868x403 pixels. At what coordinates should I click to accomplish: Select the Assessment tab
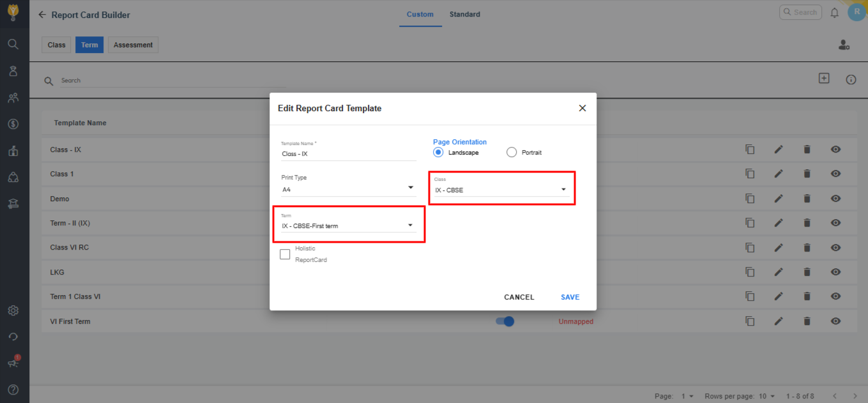(x=133, y=45)
